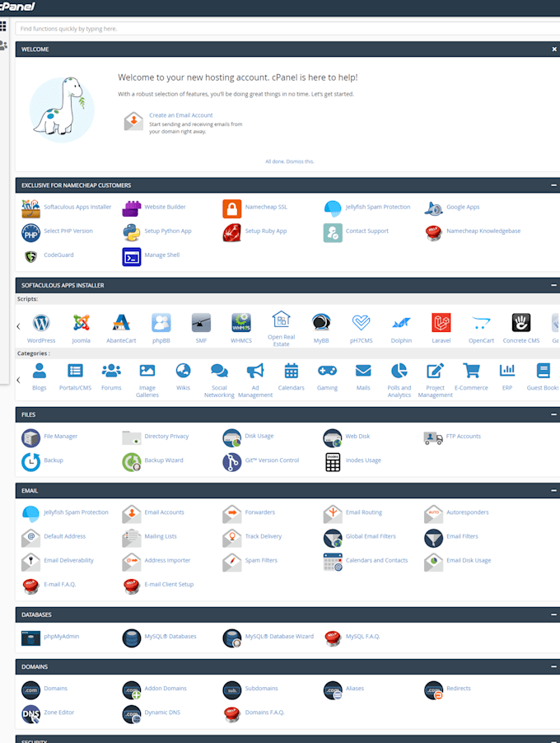Image resolution: width=560 pixels, height=743 pixels.
Task: Open the Mailing Lists link
Action: coord(161,536)
